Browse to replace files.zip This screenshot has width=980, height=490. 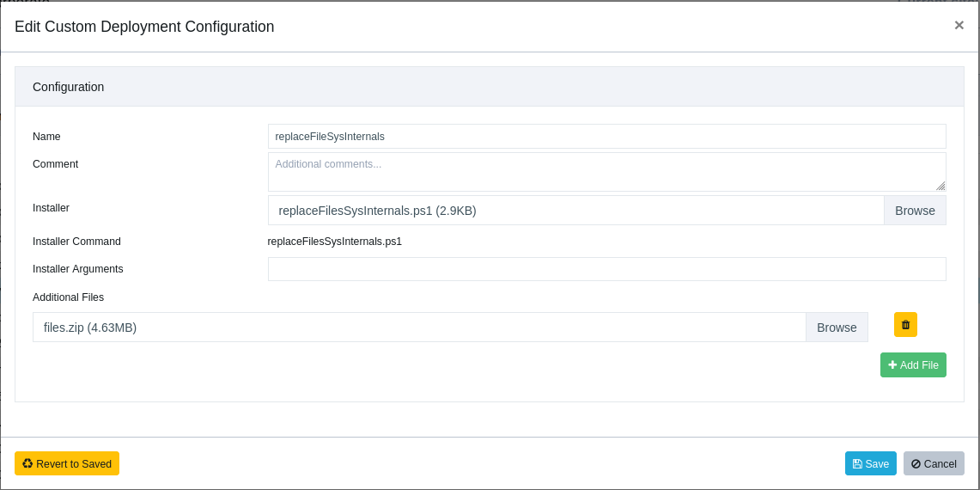coord(837,328)
